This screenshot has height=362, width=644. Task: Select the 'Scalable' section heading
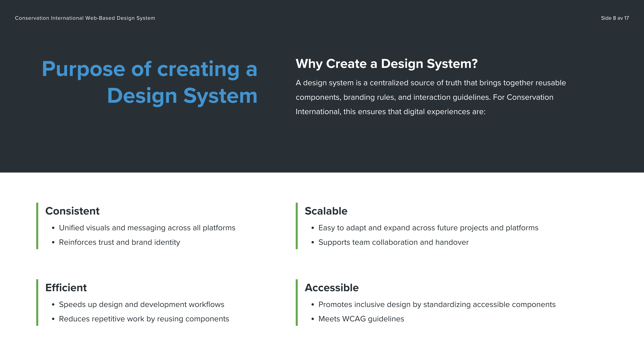[x=326, y=211]
